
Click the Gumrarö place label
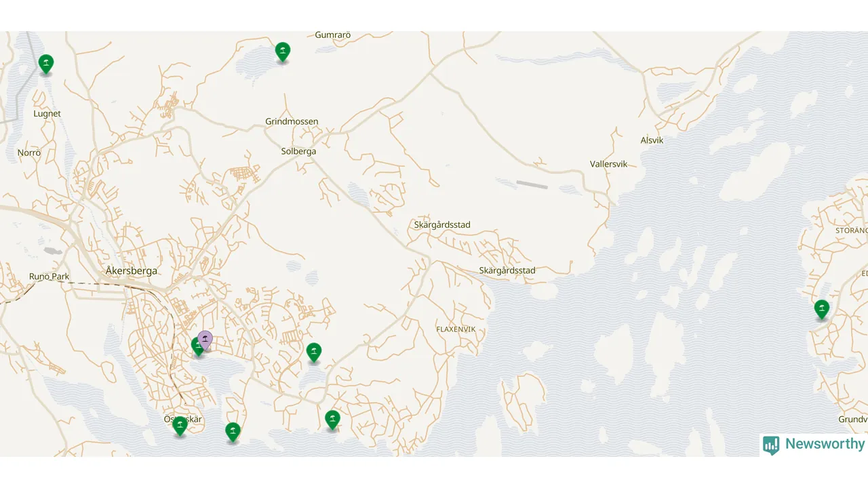pos(333,35)
